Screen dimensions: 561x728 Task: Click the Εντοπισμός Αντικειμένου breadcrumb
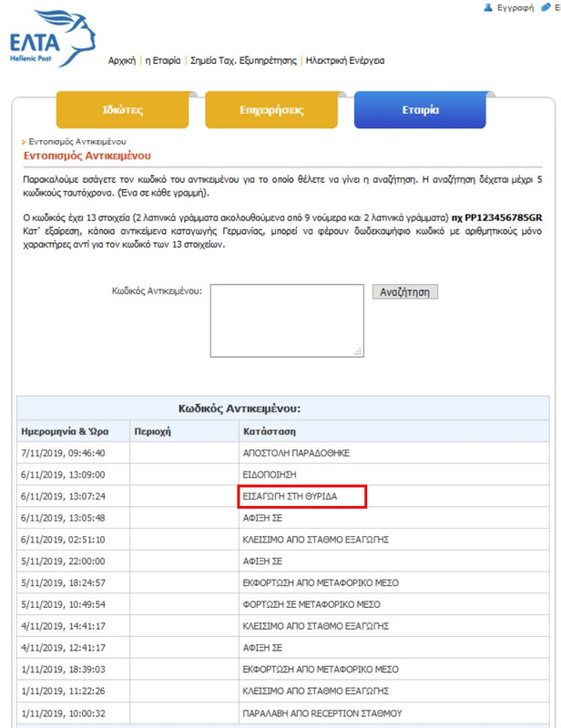77,142
